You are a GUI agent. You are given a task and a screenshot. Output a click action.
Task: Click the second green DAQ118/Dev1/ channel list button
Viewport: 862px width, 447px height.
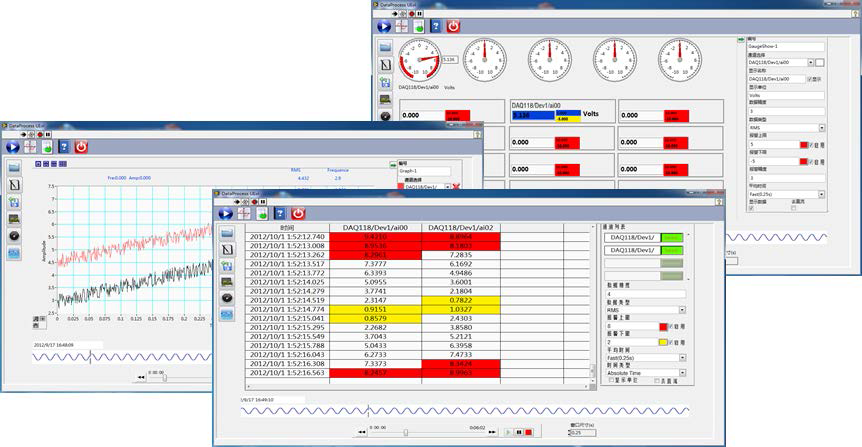[672, 250]
